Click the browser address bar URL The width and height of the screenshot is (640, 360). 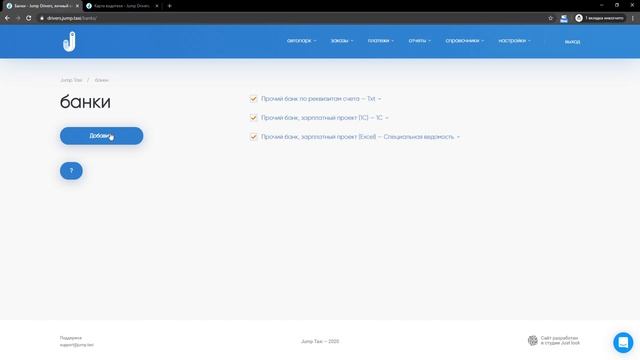pyautogui.click(x=71, y=18)
